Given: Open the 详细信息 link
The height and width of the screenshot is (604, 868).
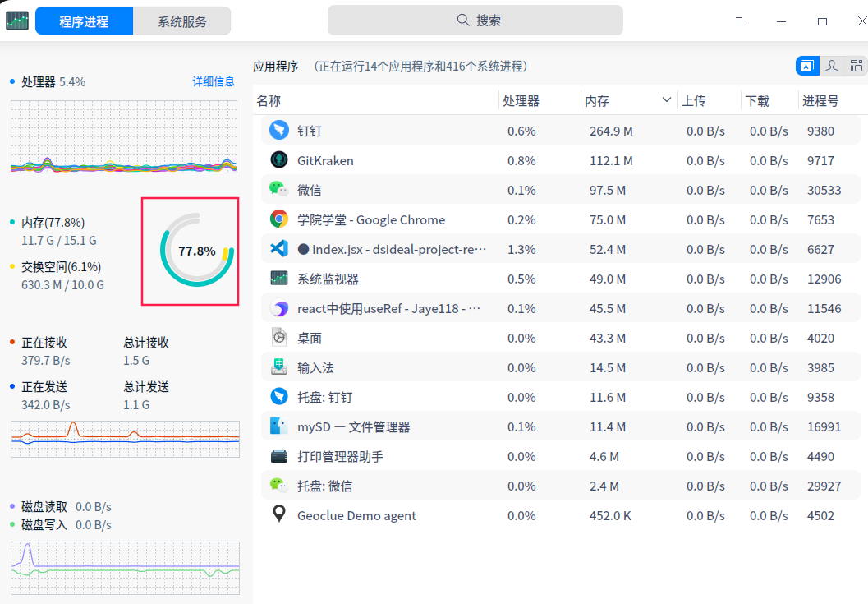Looking at the screenshot, I should pos(214,81).
